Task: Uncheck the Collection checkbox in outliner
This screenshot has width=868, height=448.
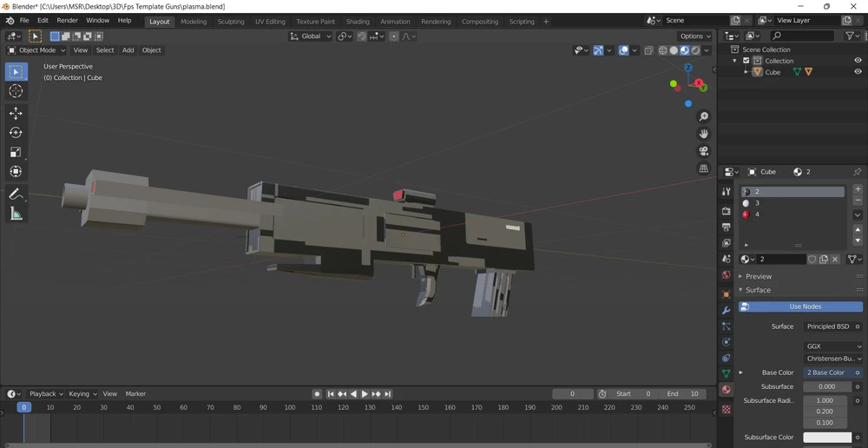Action: coord(746,61)
